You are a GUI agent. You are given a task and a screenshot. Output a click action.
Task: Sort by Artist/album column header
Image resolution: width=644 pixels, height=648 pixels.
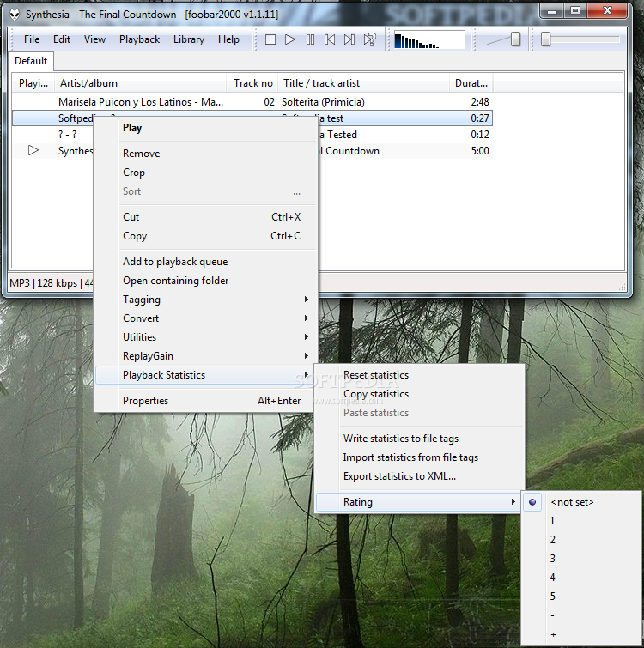(x=141, y=83)
